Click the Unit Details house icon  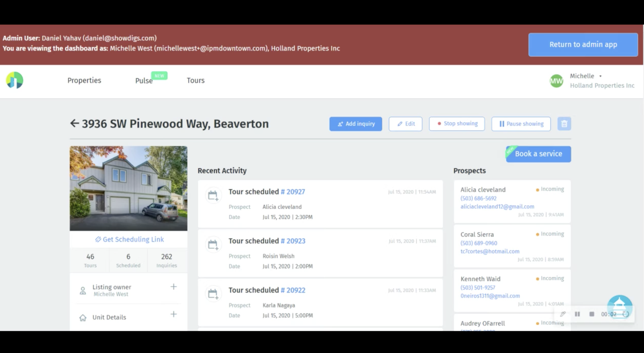[x=83, y=318]
